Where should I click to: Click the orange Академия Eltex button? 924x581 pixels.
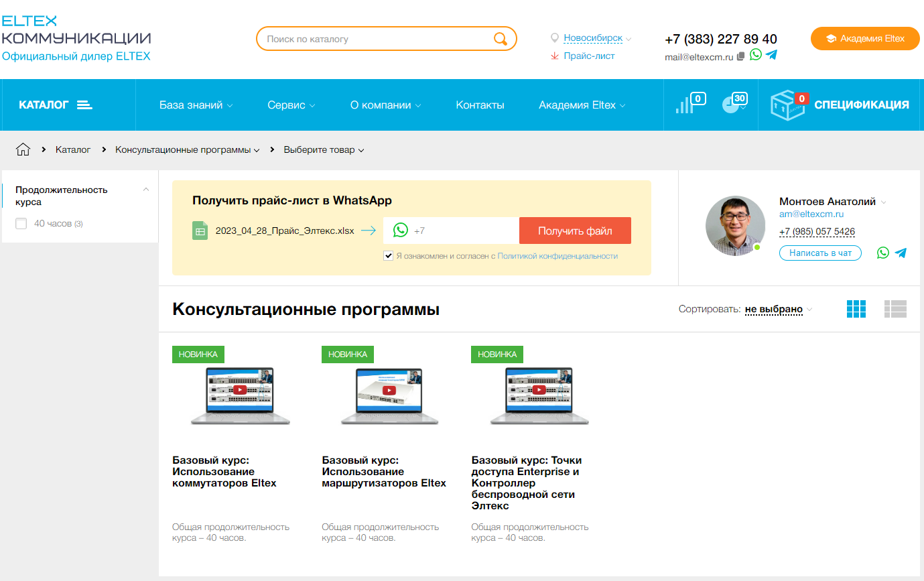(x=864, y=39)
